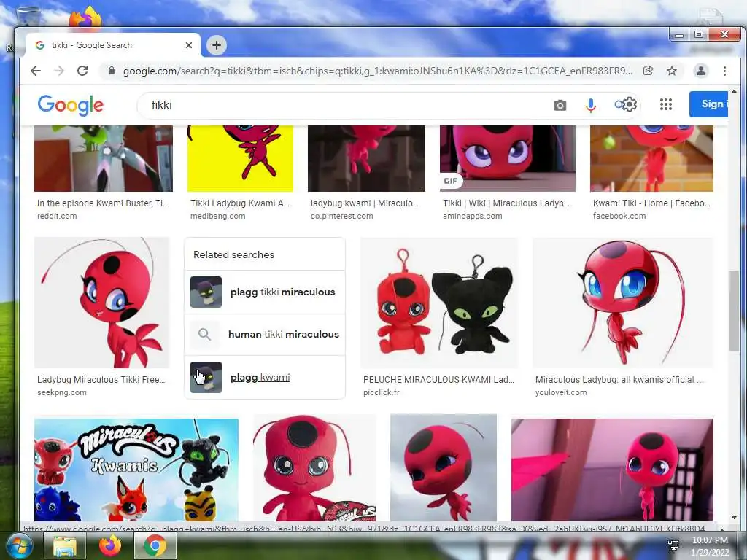Open the Windows Start menu orb
Viewport: 747px width, 560px height.
(19, 545)
